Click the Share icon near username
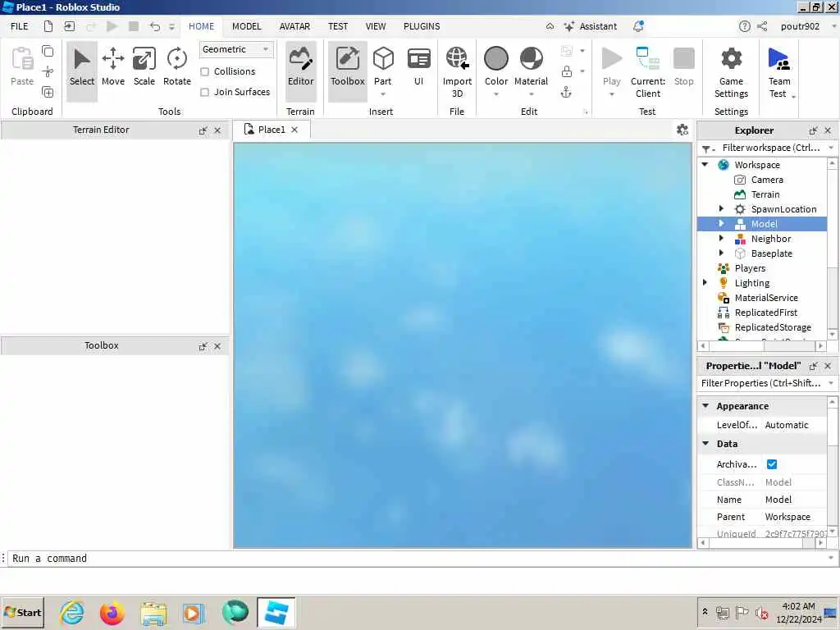 pyautogui.click(x=762, y=26)
